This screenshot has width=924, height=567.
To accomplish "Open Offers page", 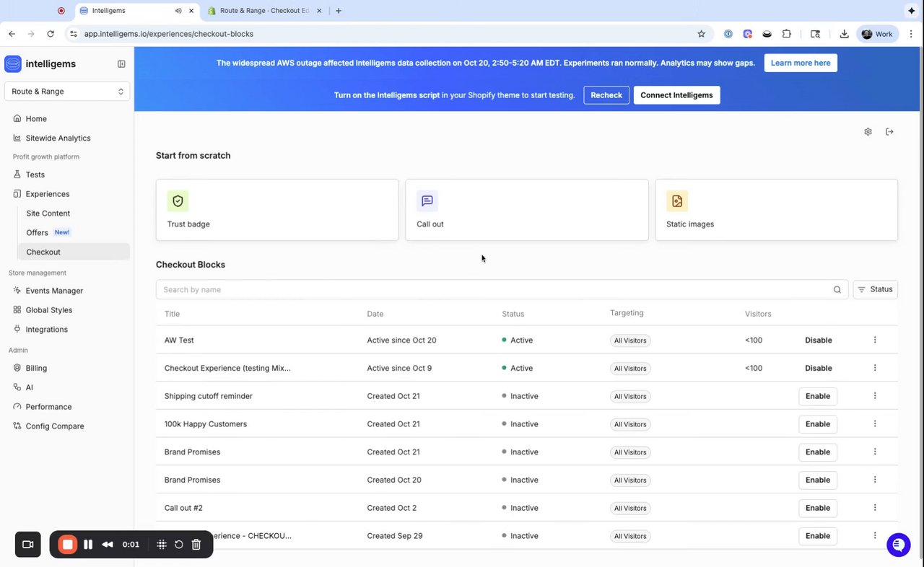I will (x=38, y=233).
